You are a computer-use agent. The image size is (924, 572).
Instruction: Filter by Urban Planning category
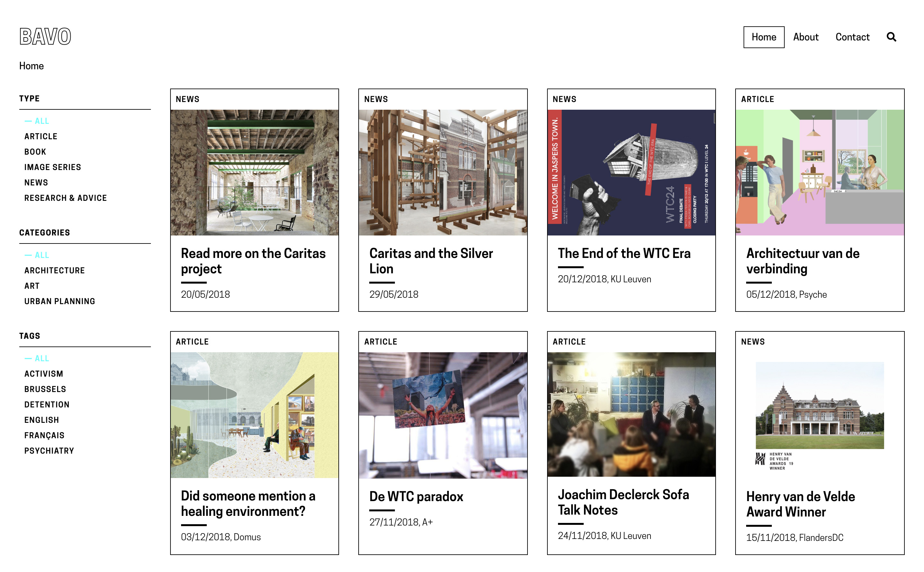[59, 301]
